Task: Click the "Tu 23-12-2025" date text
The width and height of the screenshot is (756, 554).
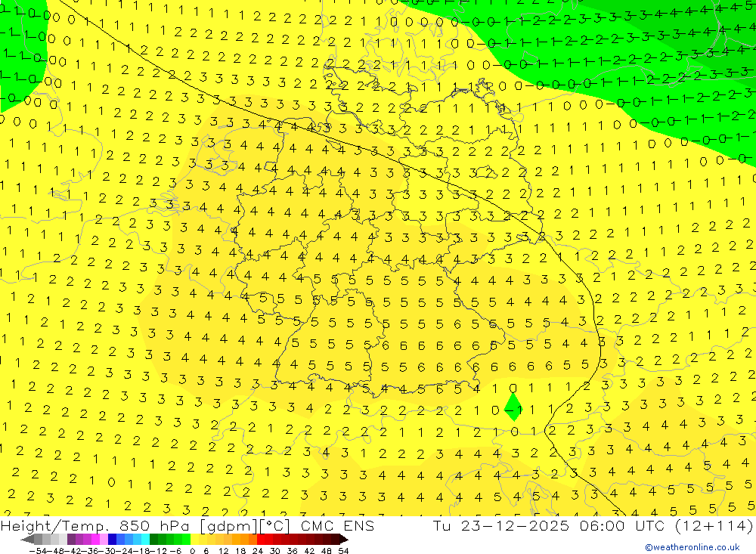Action: pyautogui.click(x=500, y=525)
